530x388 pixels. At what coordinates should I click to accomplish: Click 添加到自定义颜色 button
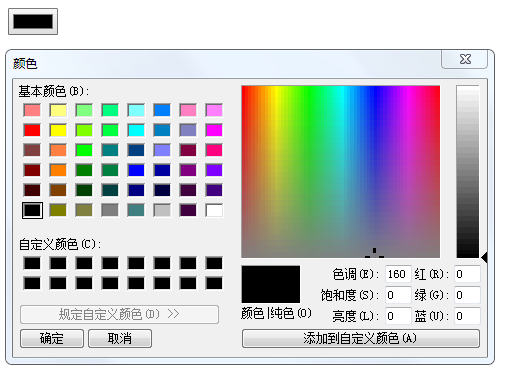tap(361, 338)
